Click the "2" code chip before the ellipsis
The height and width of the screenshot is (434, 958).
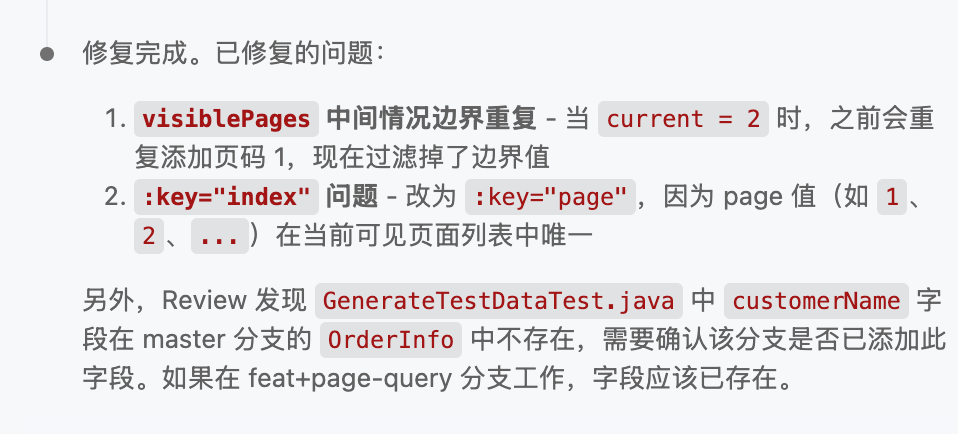[149, 236]
